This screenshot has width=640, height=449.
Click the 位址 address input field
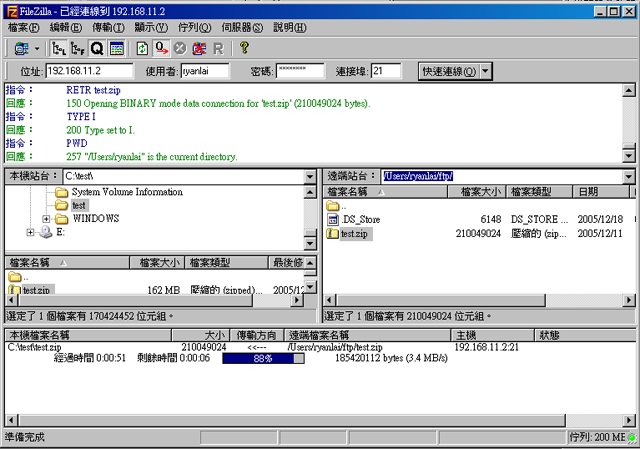[x=89, y=71]
